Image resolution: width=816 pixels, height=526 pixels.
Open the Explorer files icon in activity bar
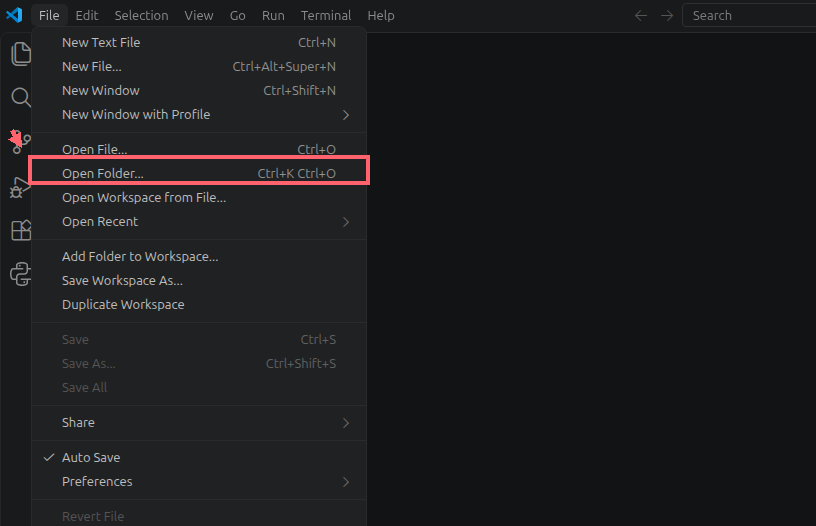click(x=21, y=54)
